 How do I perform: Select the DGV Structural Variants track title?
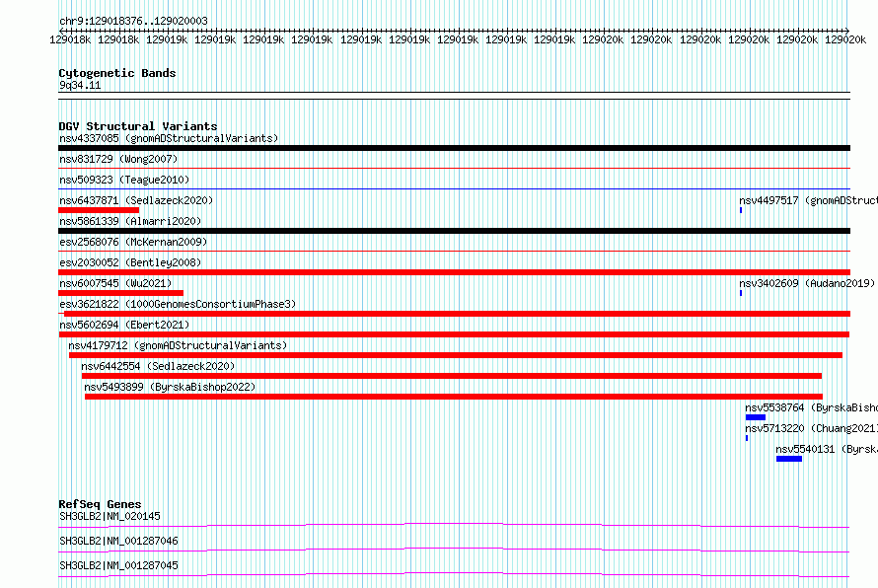[138, 126]
